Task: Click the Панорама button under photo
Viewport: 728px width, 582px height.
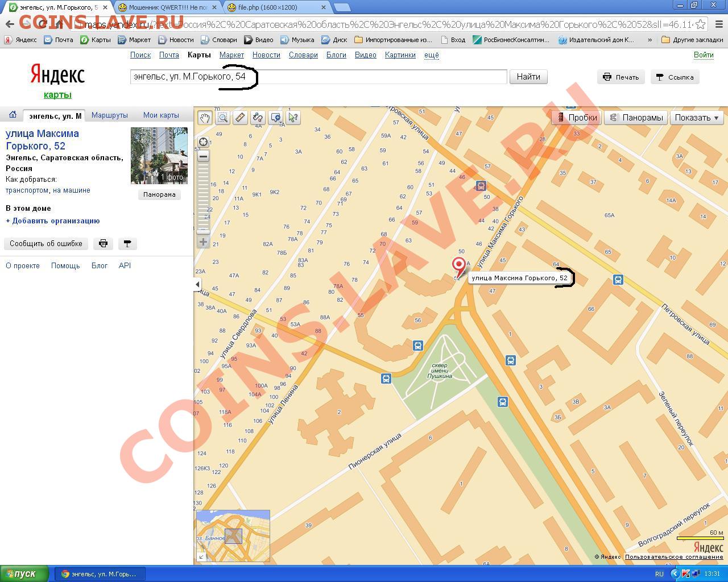Action: tap(159, 194)
